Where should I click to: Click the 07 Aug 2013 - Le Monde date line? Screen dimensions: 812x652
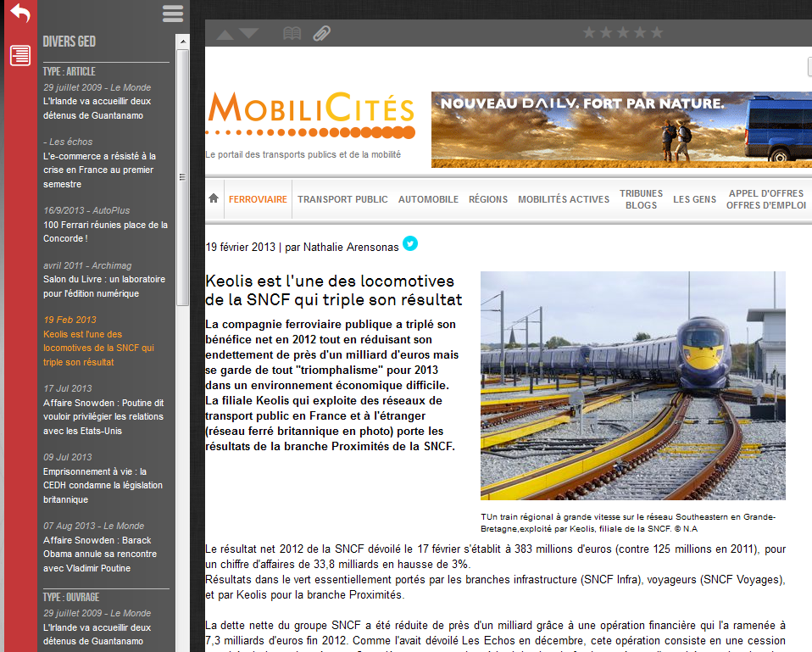click(94, 526)
